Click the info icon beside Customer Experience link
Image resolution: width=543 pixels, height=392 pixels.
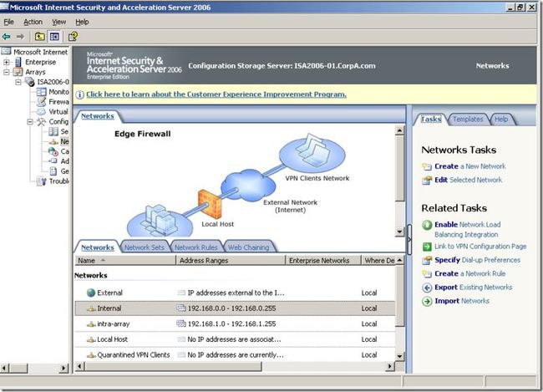coord(79,94)
